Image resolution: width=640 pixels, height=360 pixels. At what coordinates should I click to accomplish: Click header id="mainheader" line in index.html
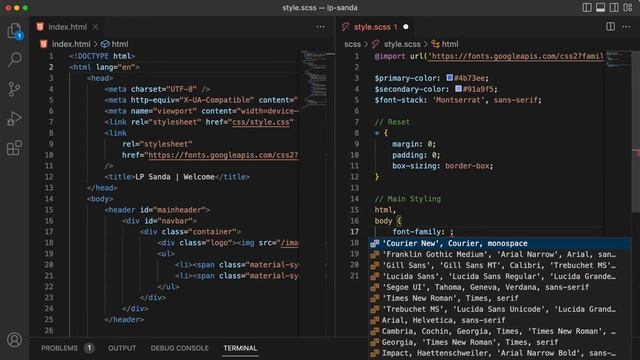point(157,210)
